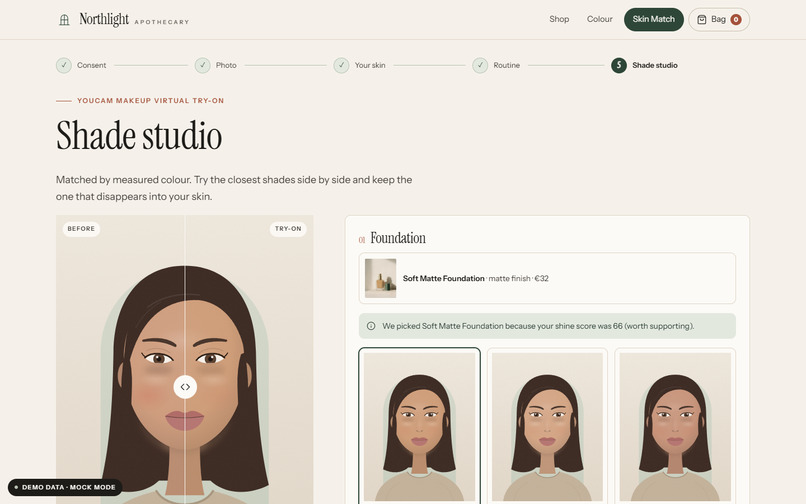This screenshot has height=504, width=806.
Task: Click the before/after comparison slider handle
Action: 185,387
